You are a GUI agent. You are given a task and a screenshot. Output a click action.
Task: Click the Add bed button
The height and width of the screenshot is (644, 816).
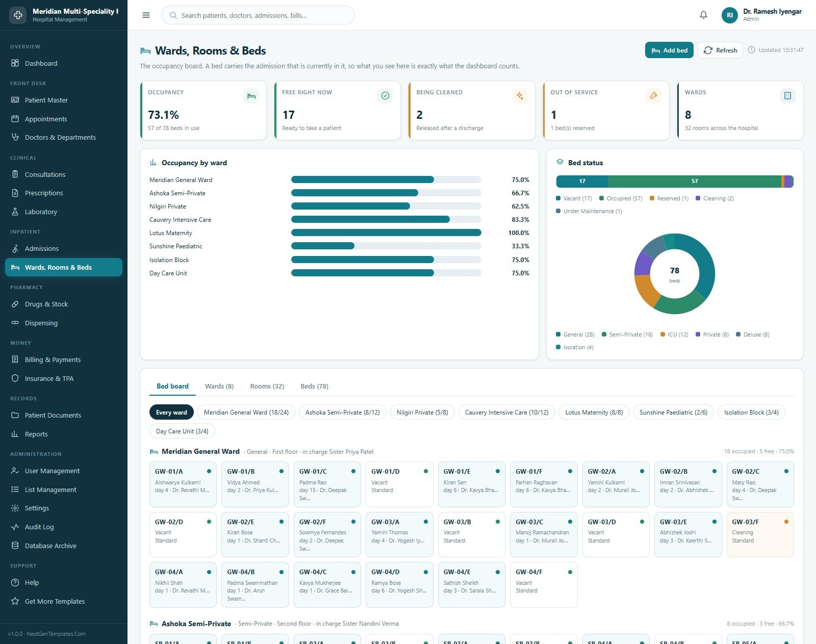[x=669, y=50]
